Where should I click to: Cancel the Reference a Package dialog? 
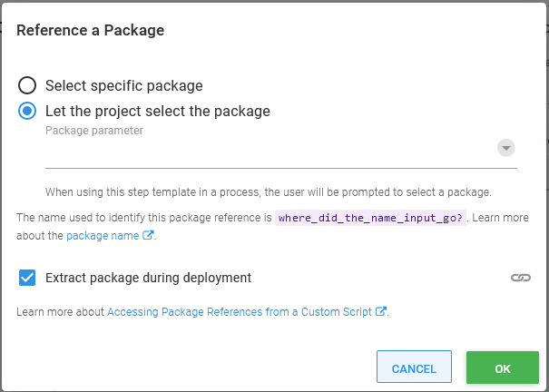(x=414, y=367)
